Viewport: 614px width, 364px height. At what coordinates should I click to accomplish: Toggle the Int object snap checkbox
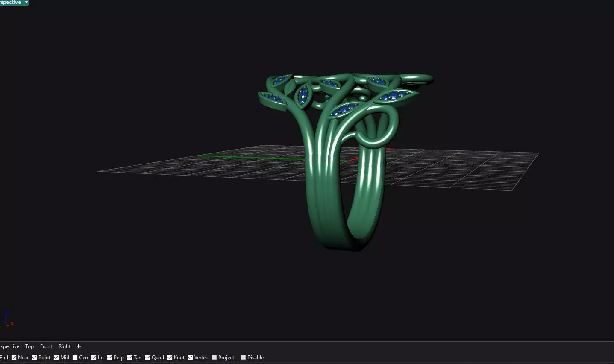(94, 358)
